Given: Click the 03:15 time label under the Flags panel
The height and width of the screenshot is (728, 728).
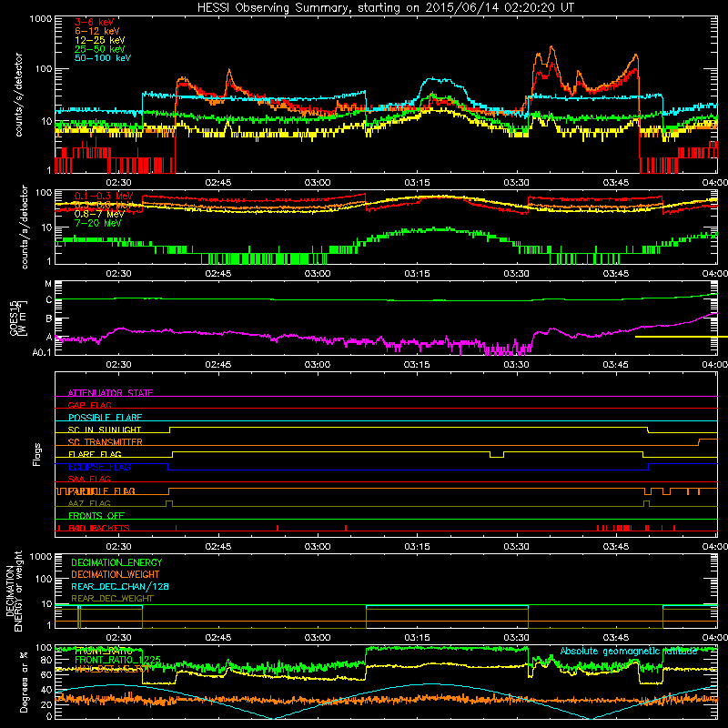Looking at the screenshot, I should click(417, 547).
